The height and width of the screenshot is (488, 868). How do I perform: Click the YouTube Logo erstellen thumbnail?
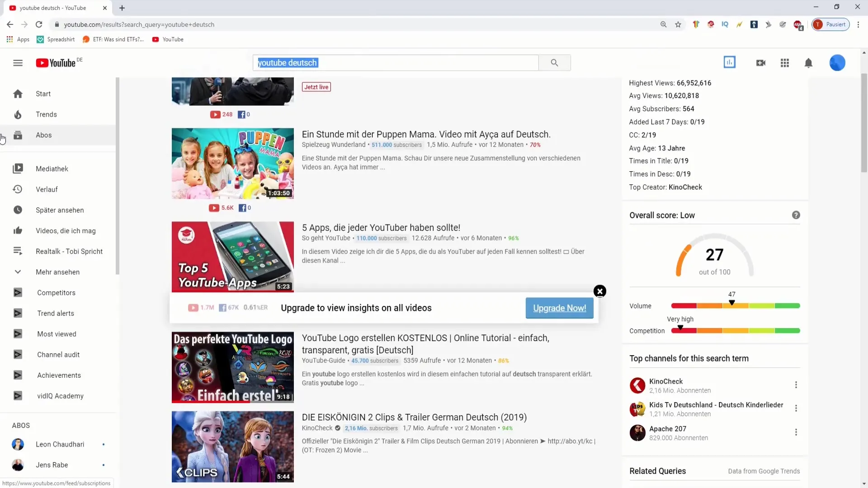point(232,367)
